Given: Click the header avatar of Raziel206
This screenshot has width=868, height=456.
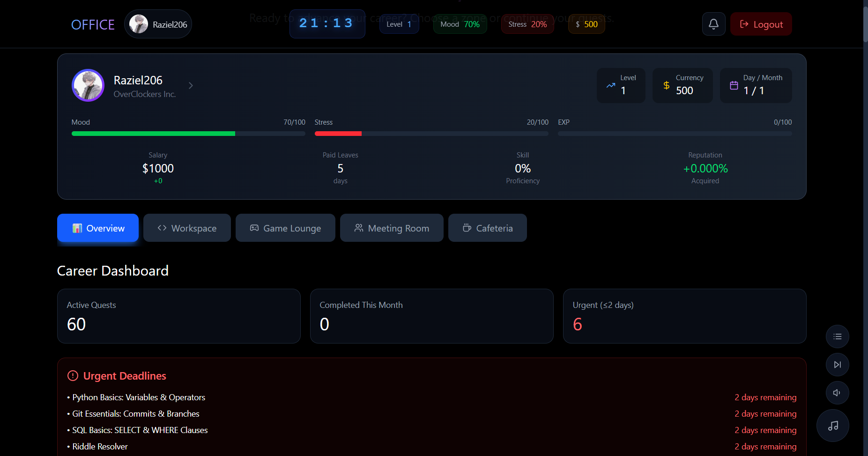Looking at the screenshot, I should pyautogui.click(x=139, y=24).
